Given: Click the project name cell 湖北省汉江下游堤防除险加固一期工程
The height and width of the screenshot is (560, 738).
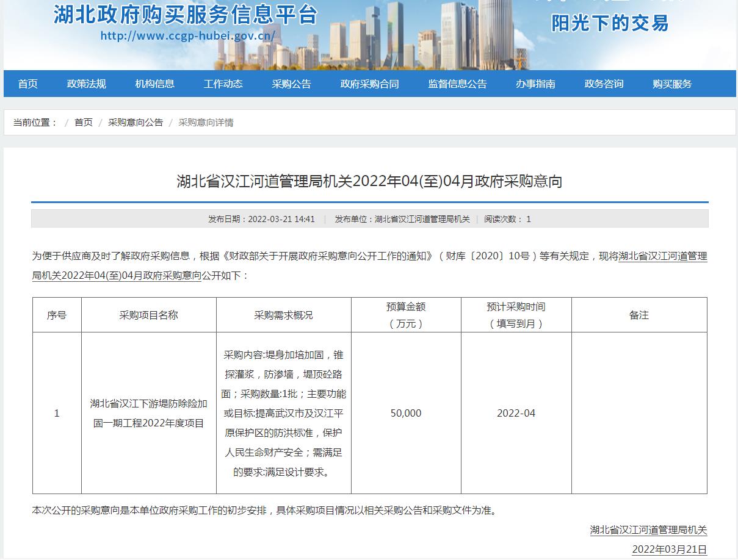Looking at the screenshot, I should click(x=148, y=413).
